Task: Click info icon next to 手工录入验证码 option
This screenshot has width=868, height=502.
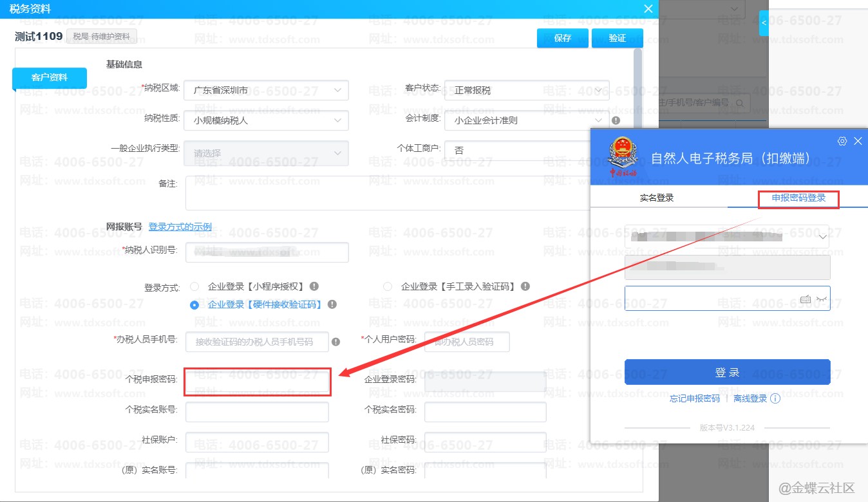Action: (525, 286)
